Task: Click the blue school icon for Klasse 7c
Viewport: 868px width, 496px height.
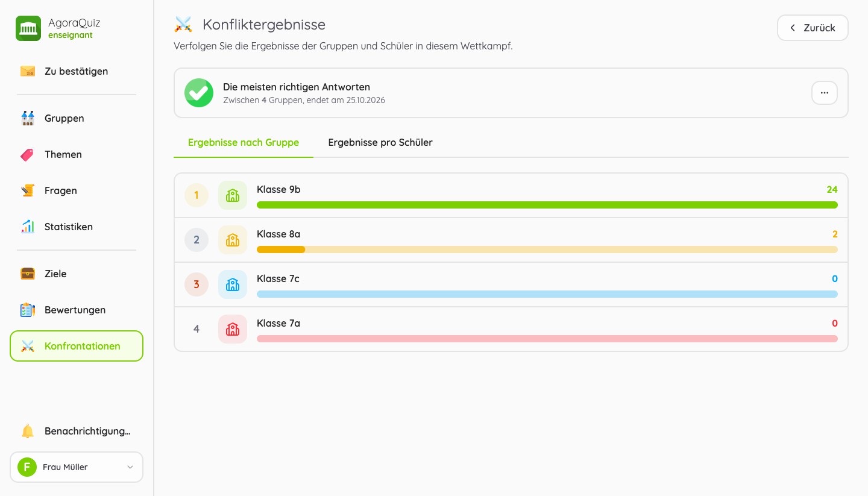Action: 233,284
